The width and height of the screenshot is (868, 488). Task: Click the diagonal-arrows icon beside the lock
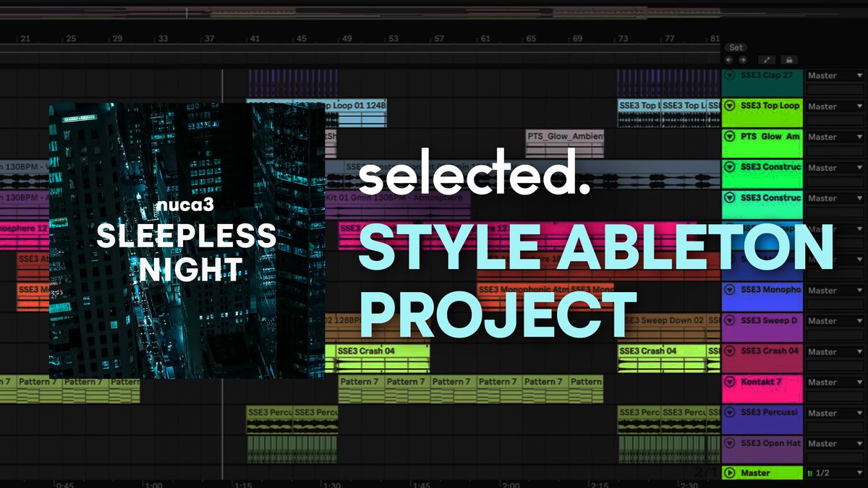coord(767,59)
